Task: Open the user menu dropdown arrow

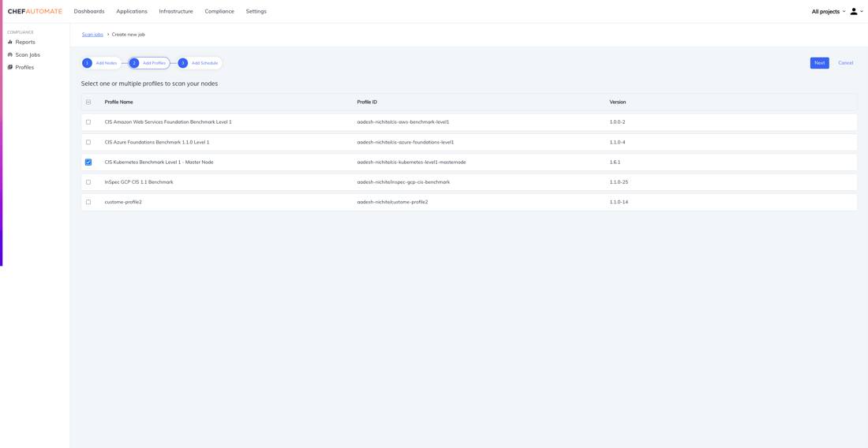Action: coord(862,11)
